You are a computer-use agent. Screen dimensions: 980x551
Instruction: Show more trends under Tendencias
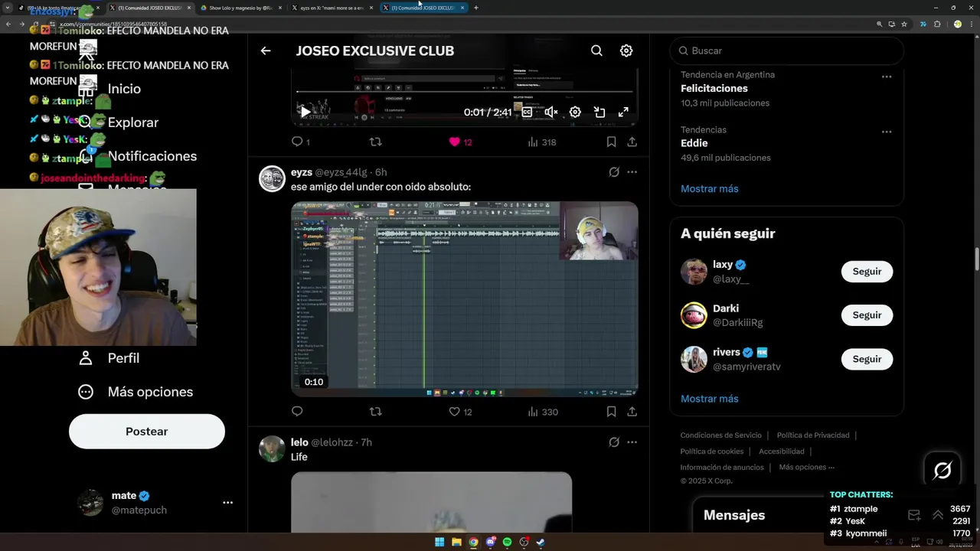tap(710, 188)
